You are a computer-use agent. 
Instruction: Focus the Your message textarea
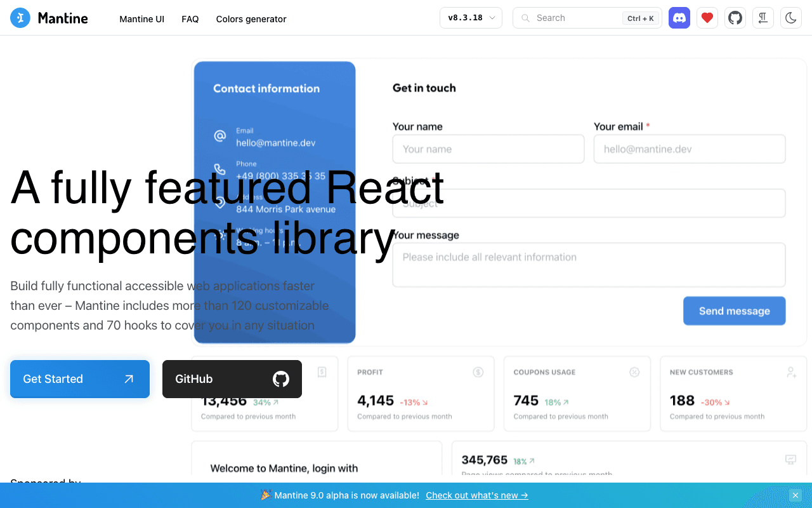coord(589,265)
